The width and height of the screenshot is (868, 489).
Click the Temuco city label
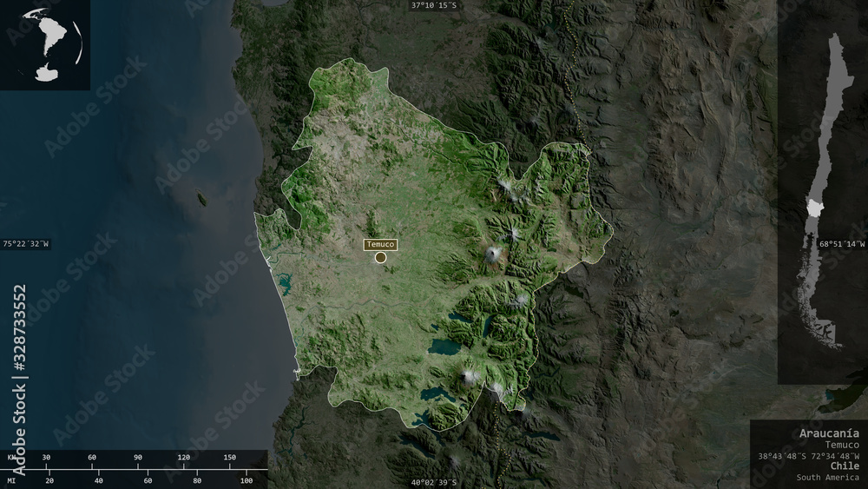380,244
